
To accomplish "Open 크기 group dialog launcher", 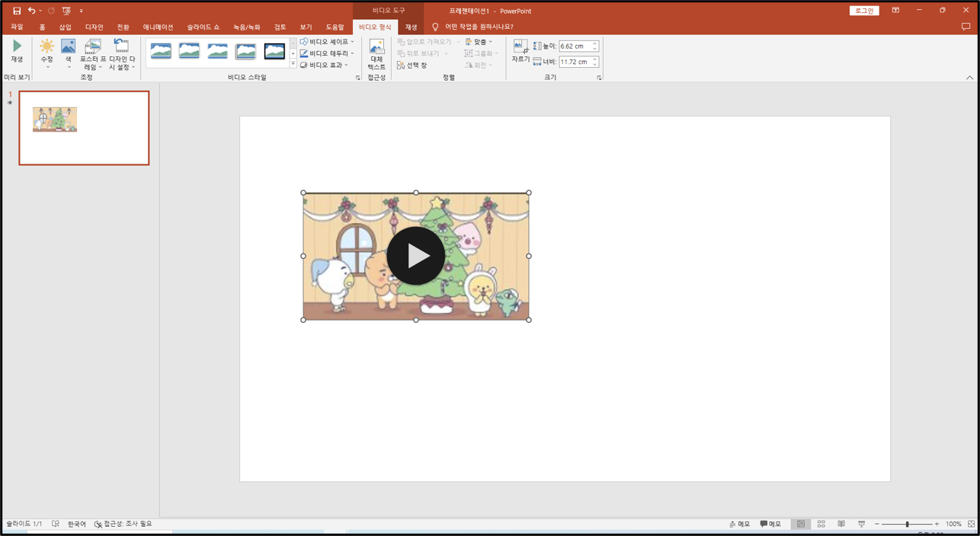I will pyautogui.click(x=599, y=78).
